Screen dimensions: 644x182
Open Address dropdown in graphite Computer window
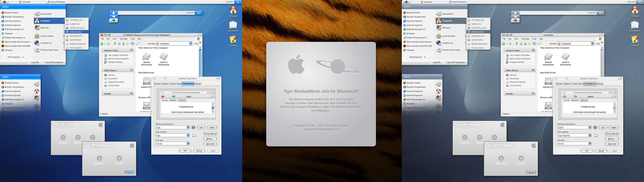592,44
